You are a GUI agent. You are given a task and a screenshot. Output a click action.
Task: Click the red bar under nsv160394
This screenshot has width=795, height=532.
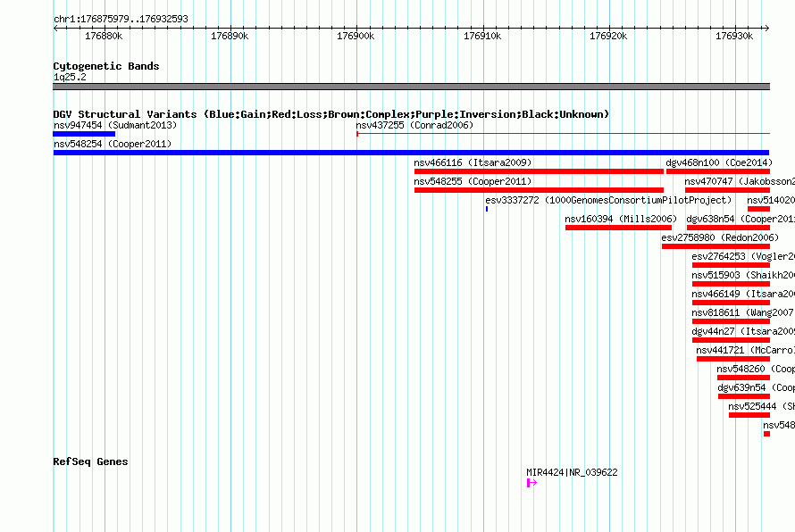pyautogui.click(x=618, y=228)
